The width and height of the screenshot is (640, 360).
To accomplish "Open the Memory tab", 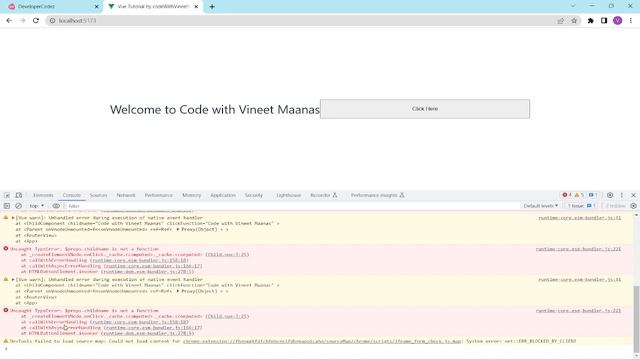I will point(191,196).
